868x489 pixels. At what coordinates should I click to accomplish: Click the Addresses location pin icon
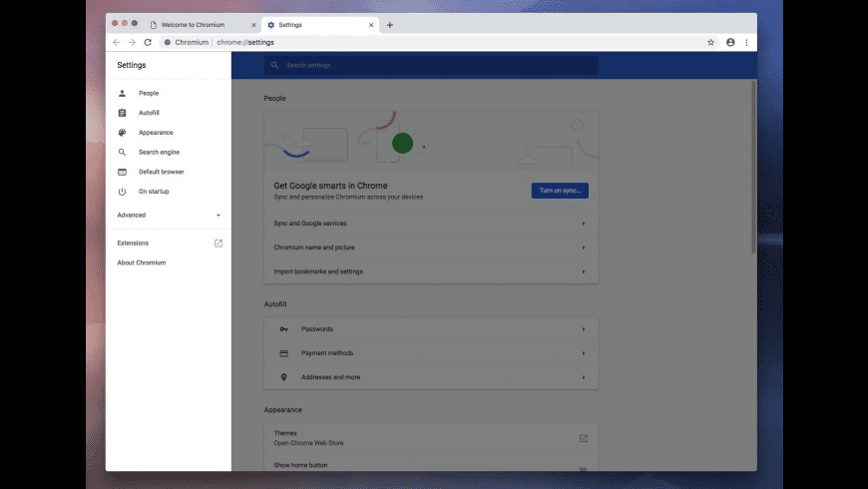tap(284, 377)
